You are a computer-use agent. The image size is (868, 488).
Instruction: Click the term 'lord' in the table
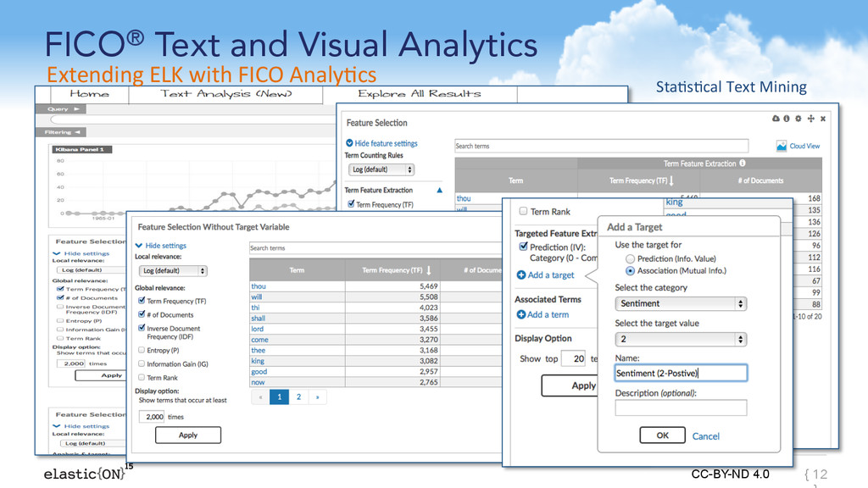(258, 329)
